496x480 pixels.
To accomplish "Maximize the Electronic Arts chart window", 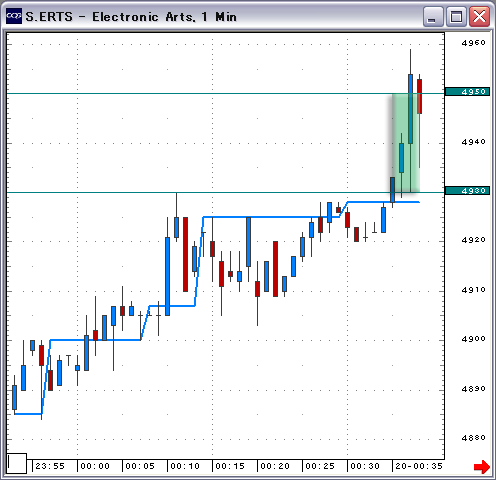I will pos(456,17).
